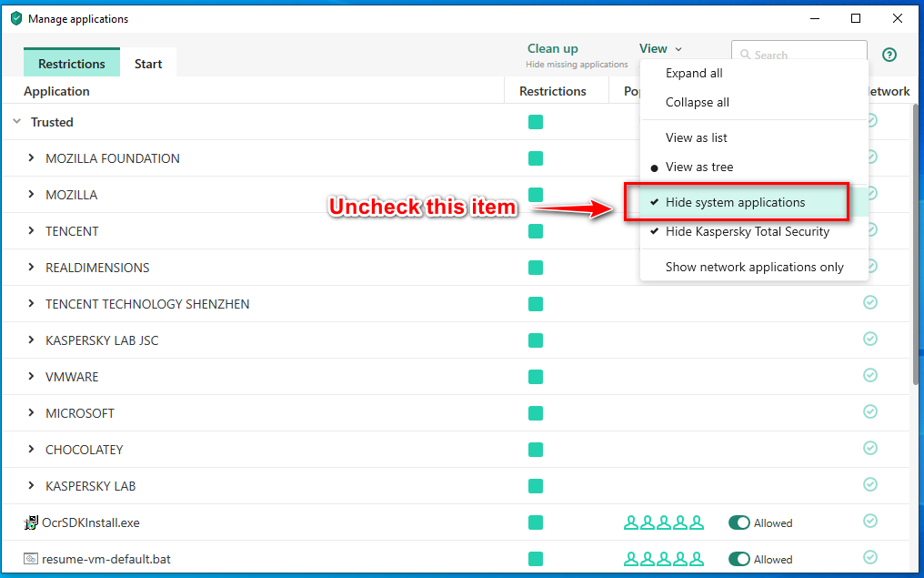Click restriction square for KASPERSKY LAB row
The image size is (924, 578).
pos(535,486)
